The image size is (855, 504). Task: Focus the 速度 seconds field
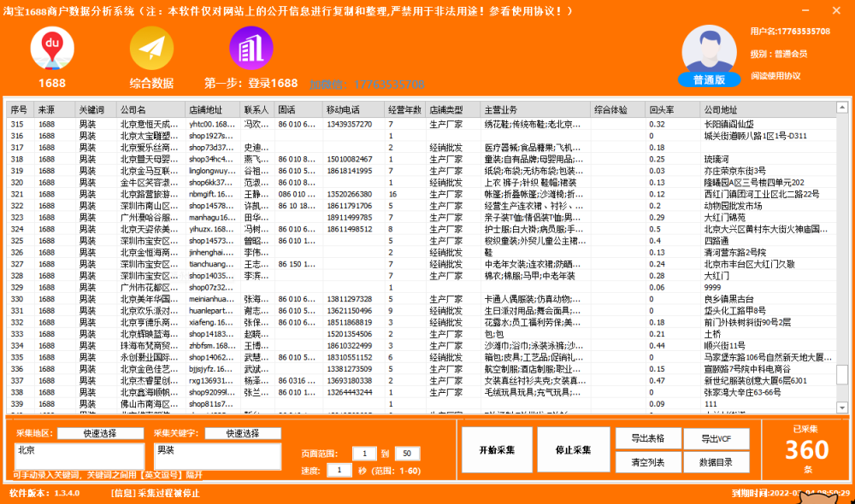(339, 470)
